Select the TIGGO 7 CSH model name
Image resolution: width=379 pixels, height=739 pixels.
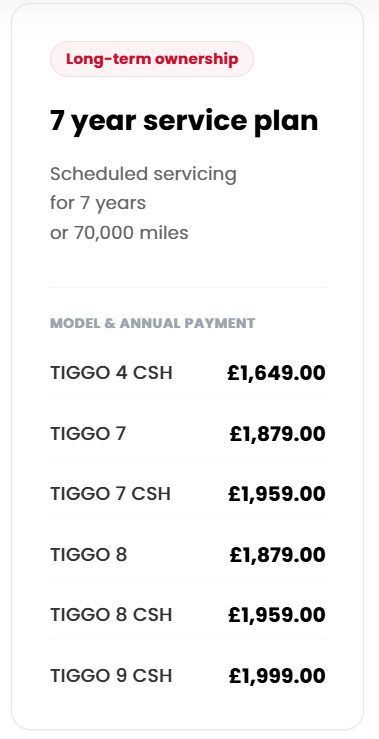coord(110,494)
